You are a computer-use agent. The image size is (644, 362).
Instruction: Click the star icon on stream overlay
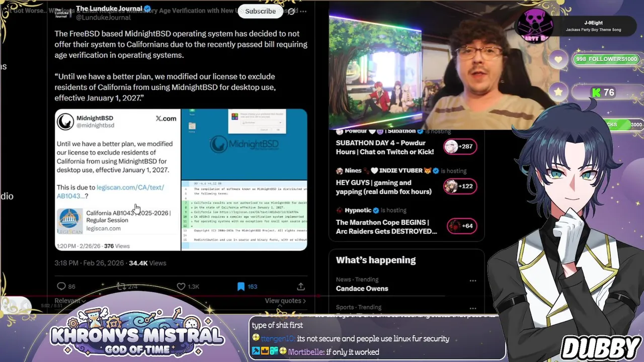[x=558, y=92]
